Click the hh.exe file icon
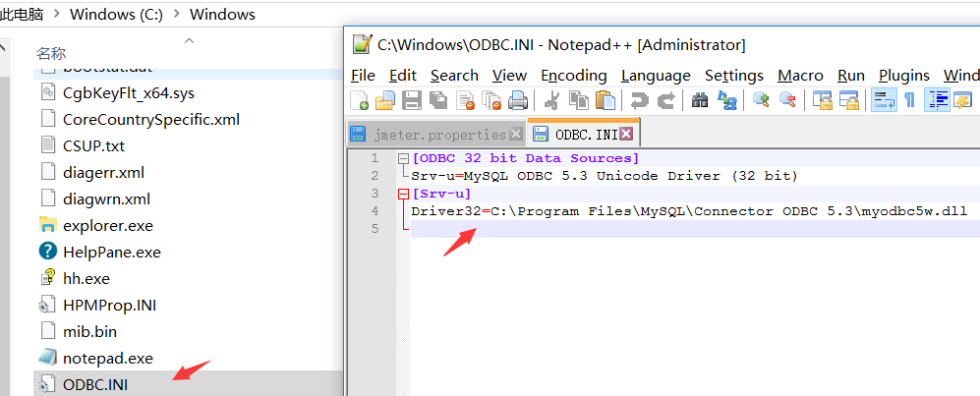This screenshot has width=980, height=396. tap(47, 277)
